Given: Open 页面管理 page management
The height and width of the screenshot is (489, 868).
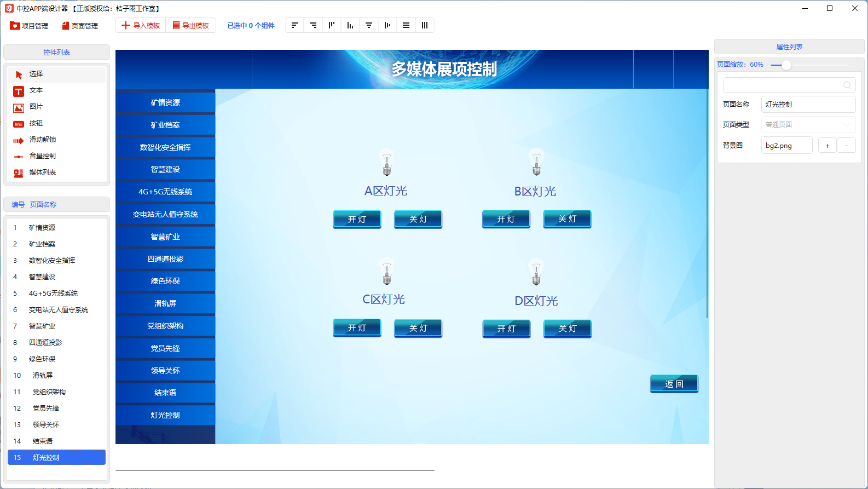Looking at the screenshot, I should point(80,26).
